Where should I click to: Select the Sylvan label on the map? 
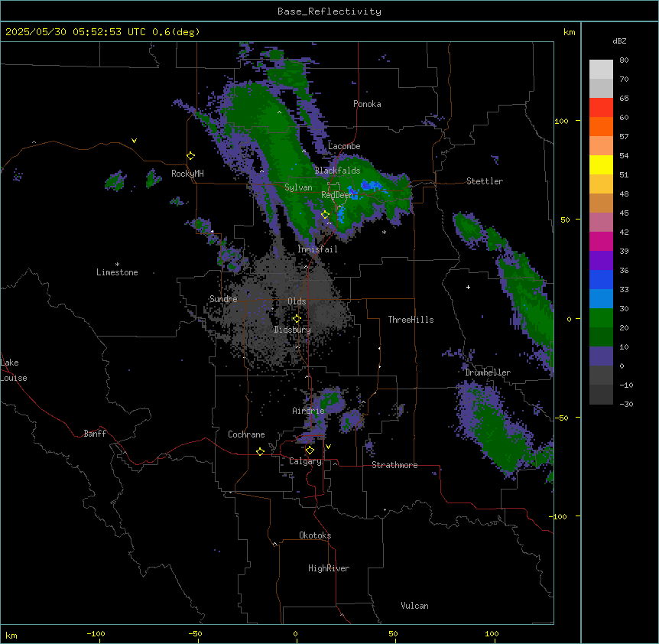point(298,187)
